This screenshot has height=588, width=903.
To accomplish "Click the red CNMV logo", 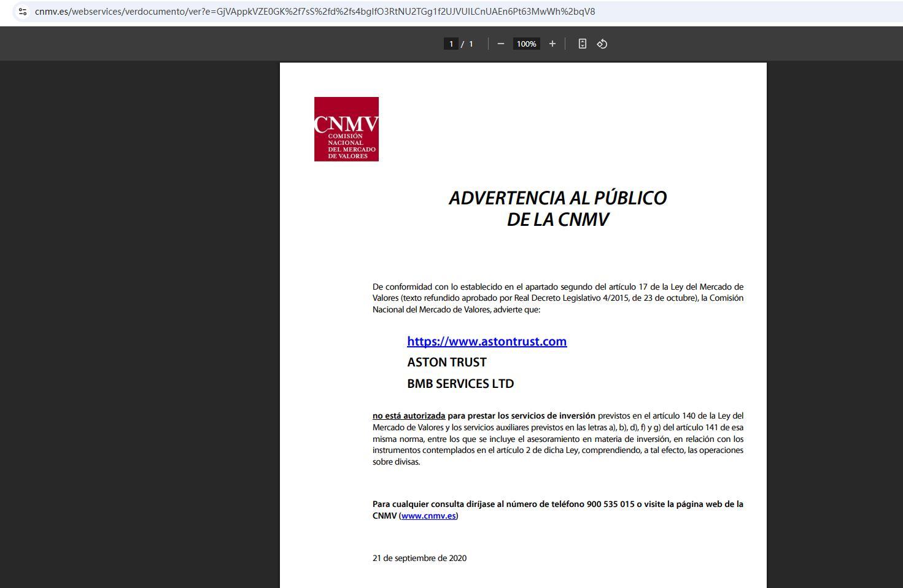I will click(x=346, y=129).
